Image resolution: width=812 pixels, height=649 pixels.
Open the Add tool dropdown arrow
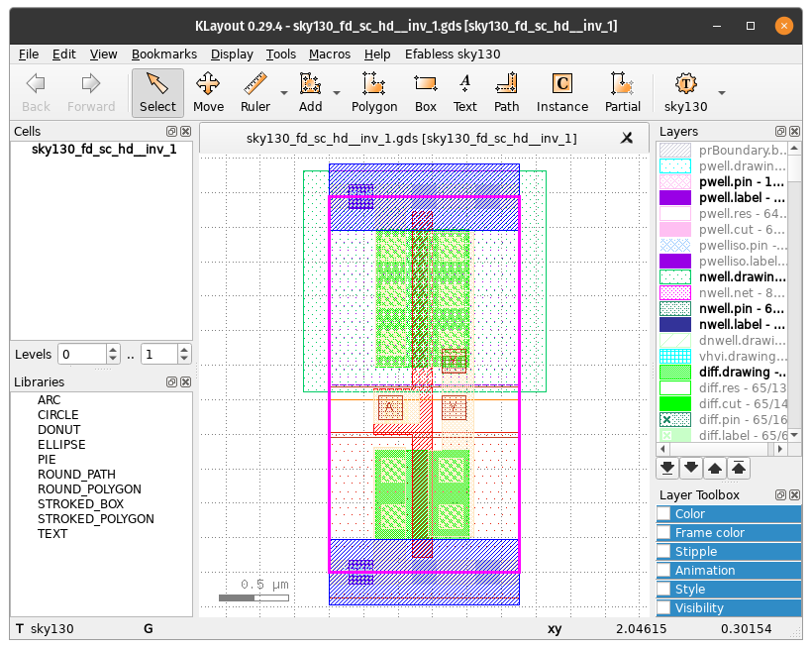coord(337,93)
